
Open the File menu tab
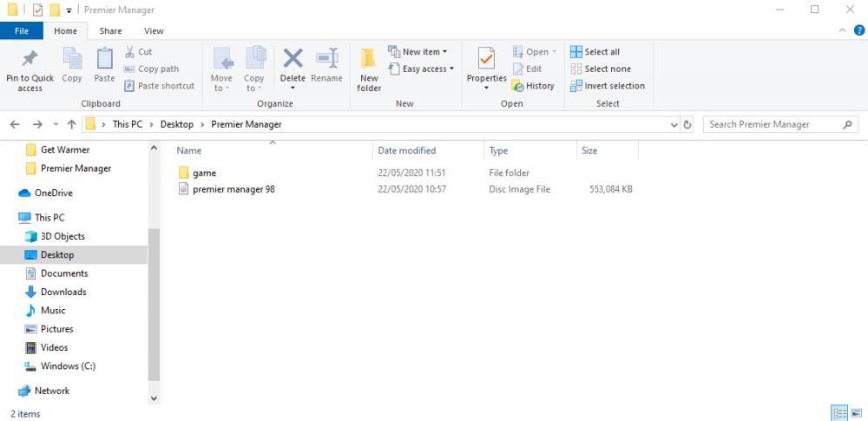coord(22,31)
